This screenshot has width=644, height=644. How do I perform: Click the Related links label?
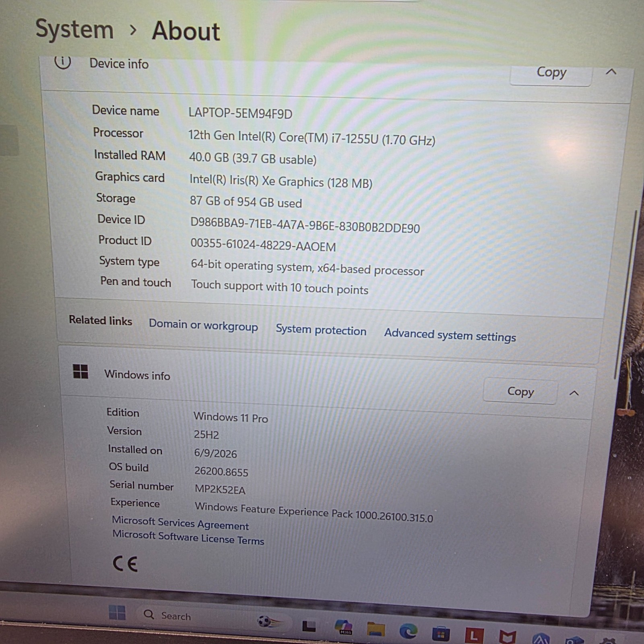tap(101, 320)
